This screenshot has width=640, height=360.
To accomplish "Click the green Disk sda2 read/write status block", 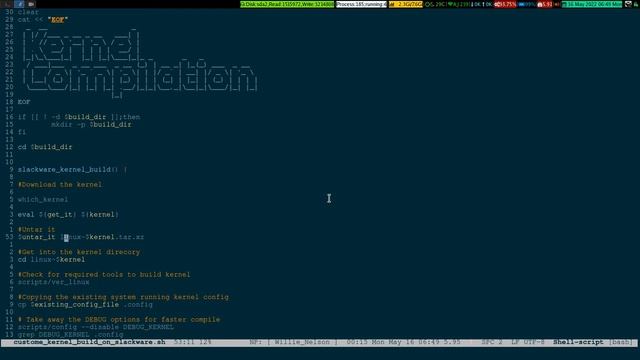I will [x=287, y=4].
